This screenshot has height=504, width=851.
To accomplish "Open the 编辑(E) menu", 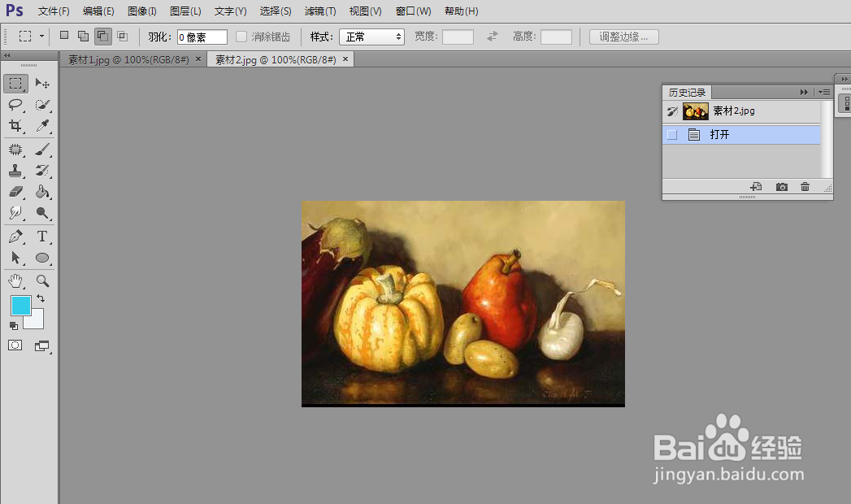I will [x=98, y=11].
